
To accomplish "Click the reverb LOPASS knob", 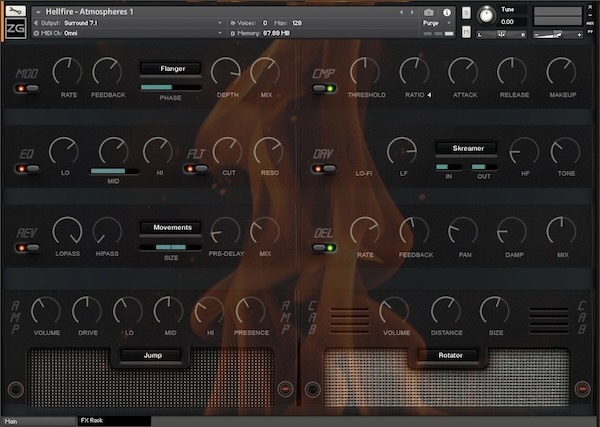I will click(67, 231).
